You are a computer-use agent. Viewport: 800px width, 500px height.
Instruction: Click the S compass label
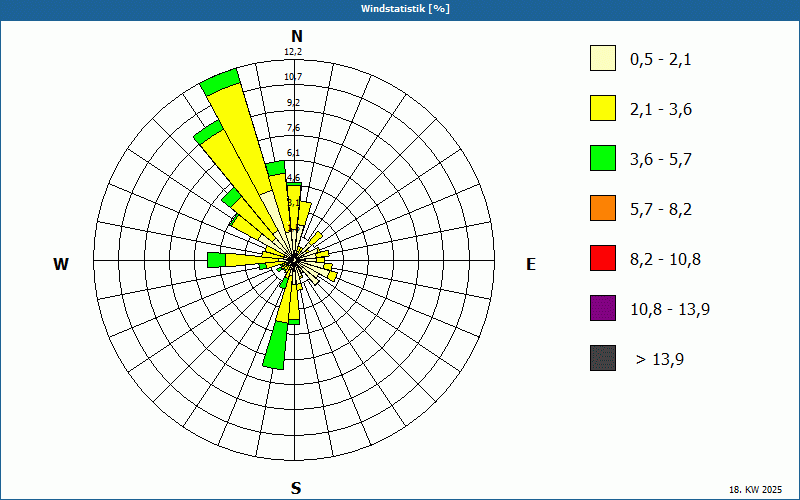click(296, 488)
